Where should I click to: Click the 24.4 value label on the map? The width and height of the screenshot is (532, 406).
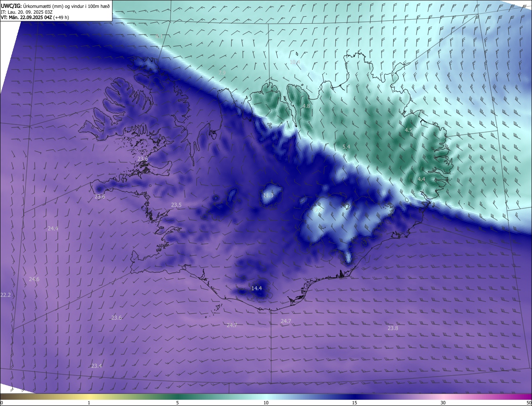53,228
